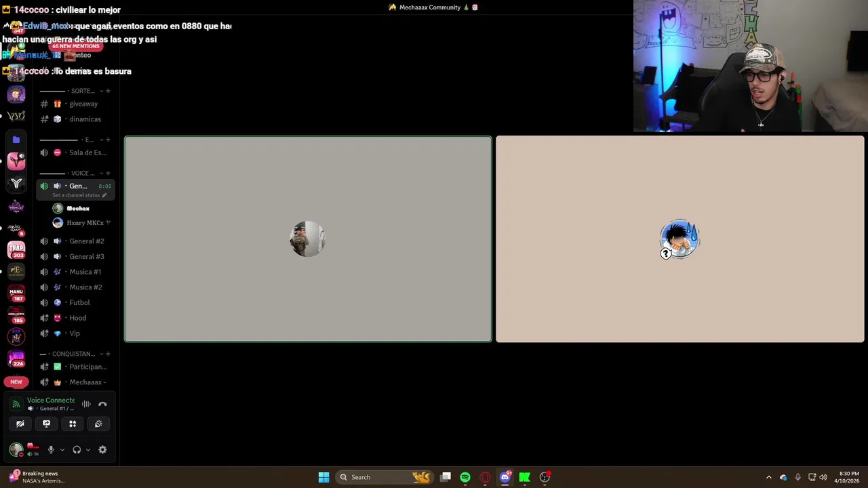Collapse the category above Sala de Es...

click(x=101, y=140)
